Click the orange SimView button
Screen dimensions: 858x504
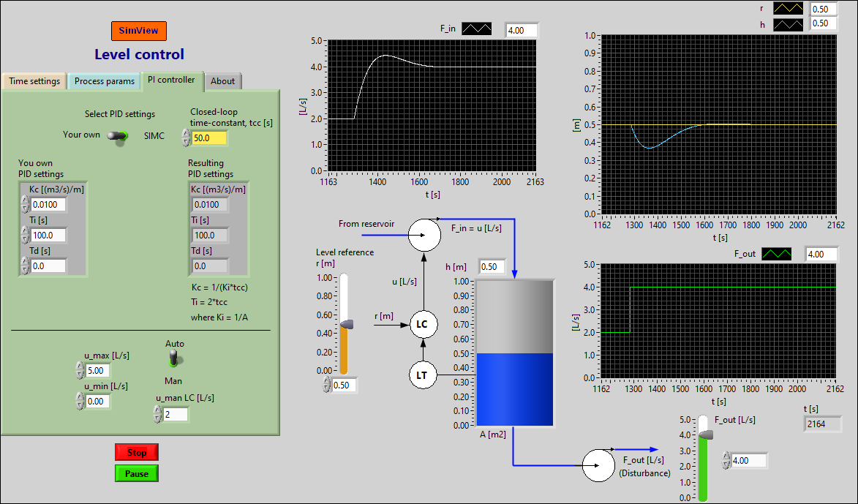(138, 31)
